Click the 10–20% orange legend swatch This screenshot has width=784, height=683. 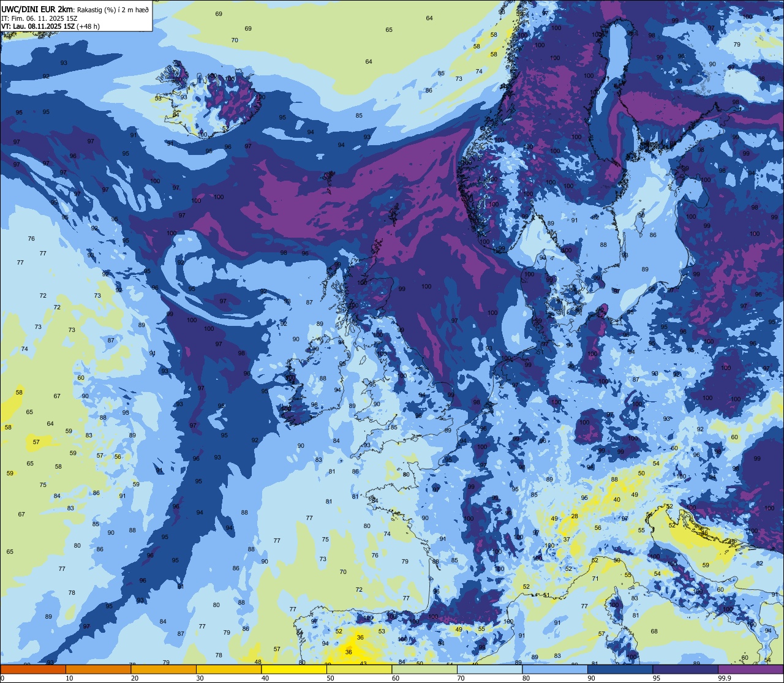(98, 669)
